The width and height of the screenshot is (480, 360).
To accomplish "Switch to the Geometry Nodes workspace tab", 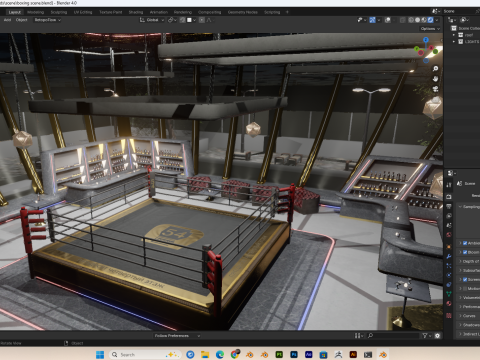I will tap(243, 12).
